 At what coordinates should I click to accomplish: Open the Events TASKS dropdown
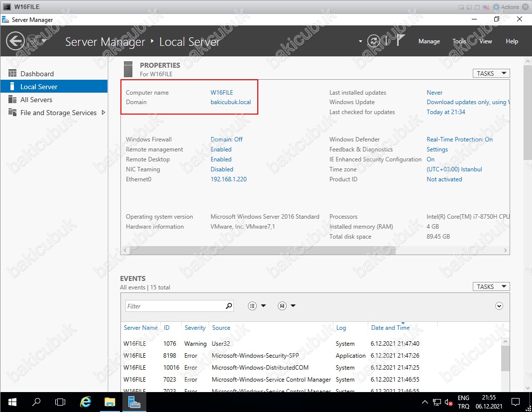(491, 286)
